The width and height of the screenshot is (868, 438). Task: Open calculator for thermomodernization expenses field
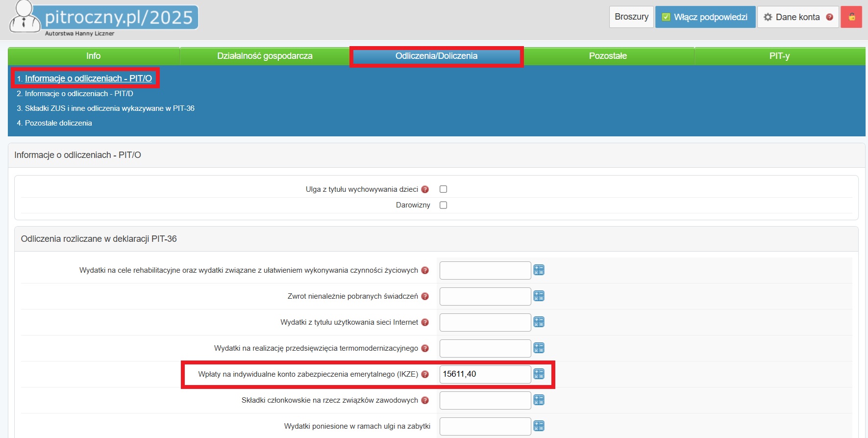tap(539, 348)
